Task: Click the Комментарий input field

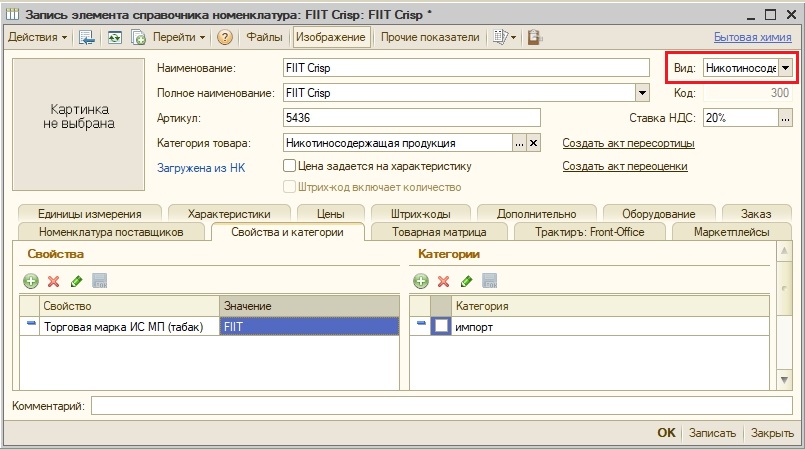Action: (x=442, y=405)
